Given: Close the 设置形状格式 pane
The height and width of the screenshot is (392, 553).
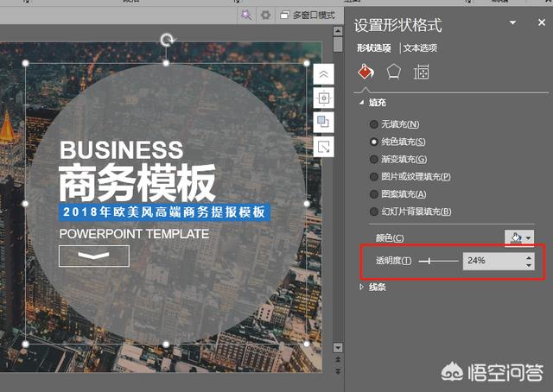Looking at the screenshot, I should (x=542, y=22).
